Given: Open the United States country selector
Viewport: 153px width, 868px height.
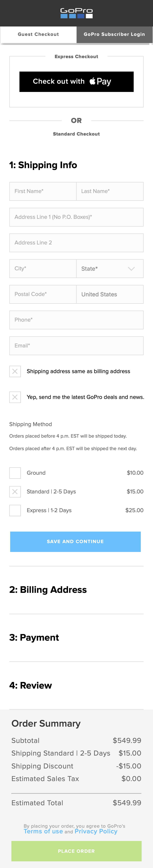Looking at the screenshot, I should click(110, 294).
